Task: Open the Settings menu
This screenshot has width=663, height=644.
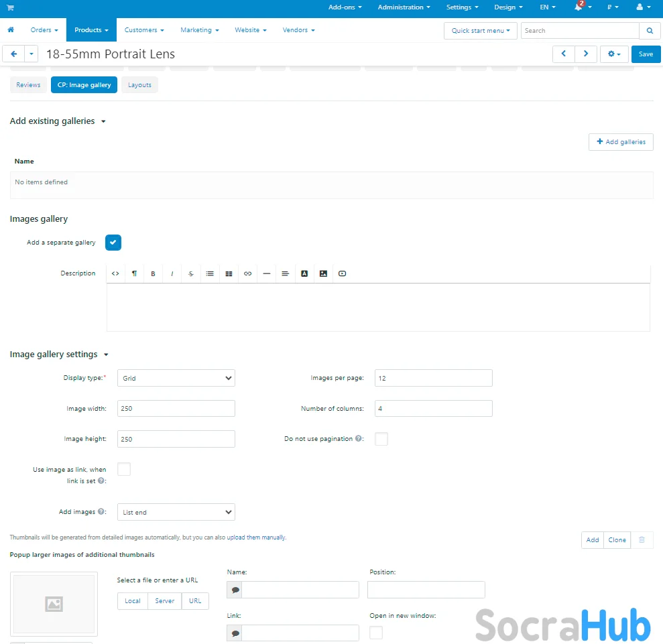Action: pos(462,7)
